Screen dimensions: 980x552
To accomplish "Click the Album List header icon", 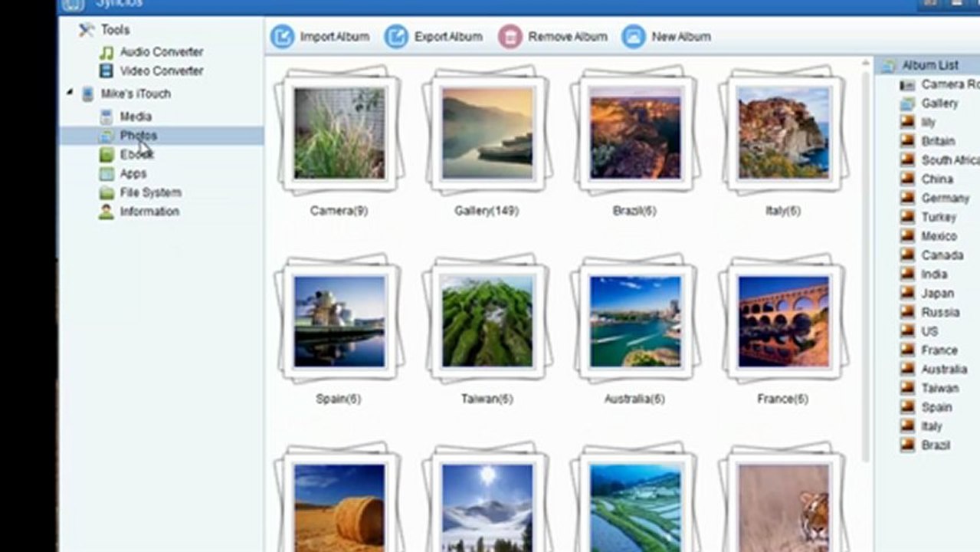I will 888,66.
